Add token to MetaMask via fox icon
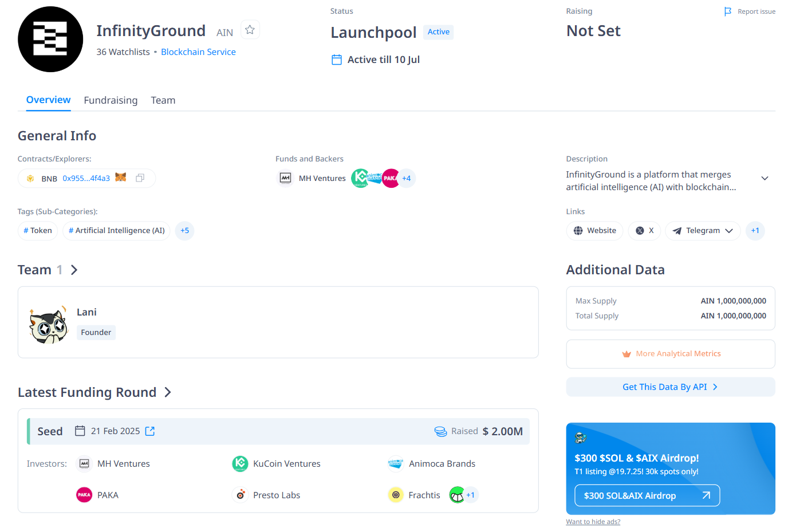This screenshot has width=792, height=532. (120, 178)
